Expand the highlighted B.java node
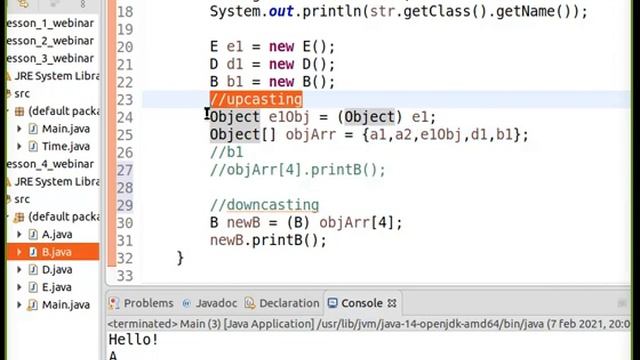This screenshot has width=640, height=360. [x=19, y=252]
